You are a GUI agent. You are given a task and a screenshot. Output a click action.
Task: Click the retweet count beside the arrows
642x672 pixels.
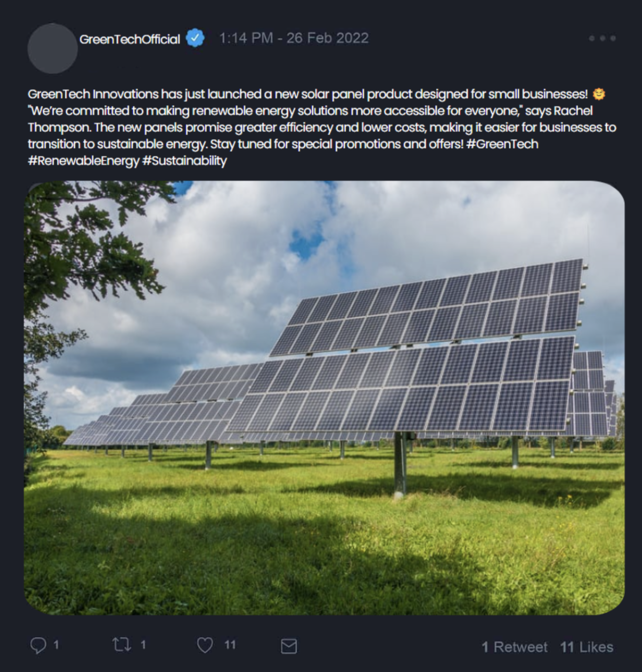click(x=143, y=645)
